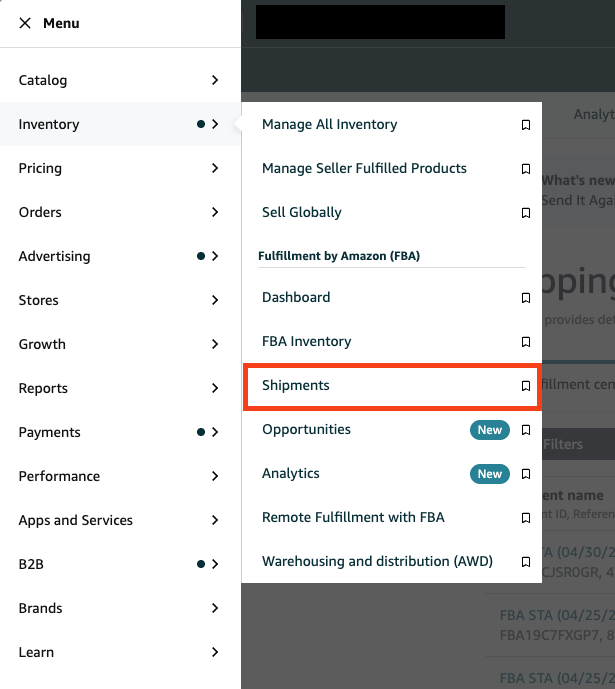Bookmark the FBA Inventory entry
Viewport: 615px width, 689px height.
(x=525, y=342)
